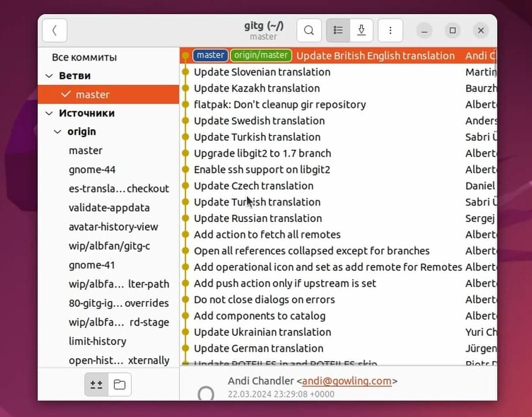Toggle the history list view button
Viewport: 532px width, 417px height.
coord(338,31)
